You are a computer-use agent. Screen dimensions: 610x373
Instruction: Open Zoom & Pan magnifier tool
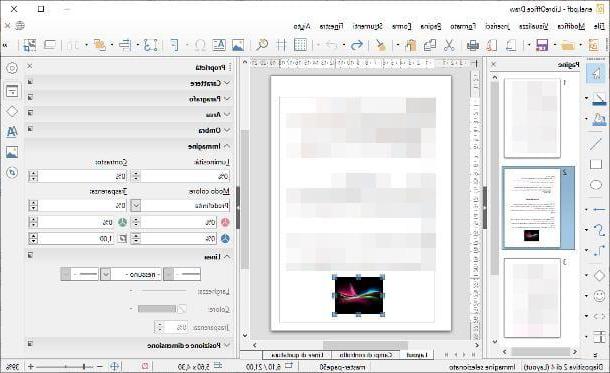click(262, 45)
